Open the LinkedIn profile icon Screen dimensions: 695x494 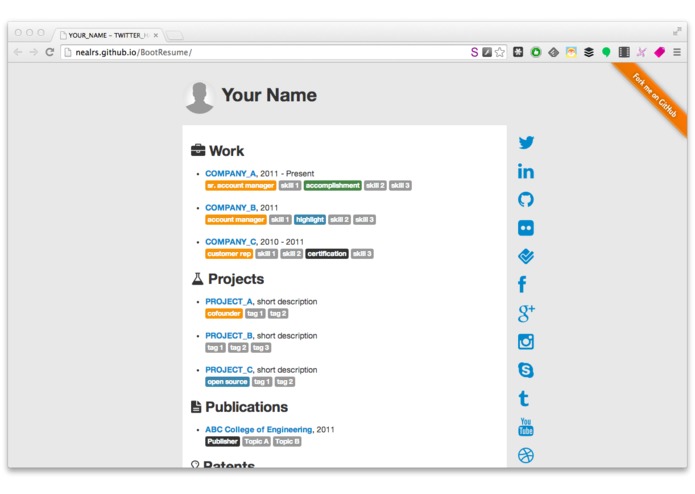[x=526, y=171]
